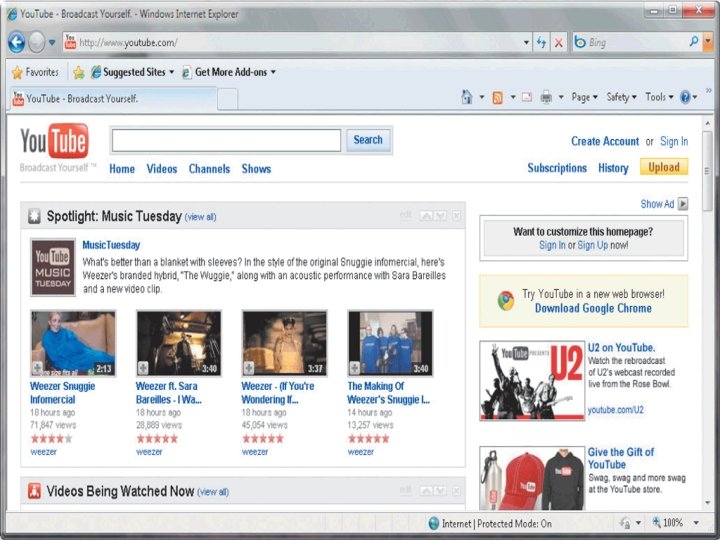Click the YouTube search text field

coord(226,140)
